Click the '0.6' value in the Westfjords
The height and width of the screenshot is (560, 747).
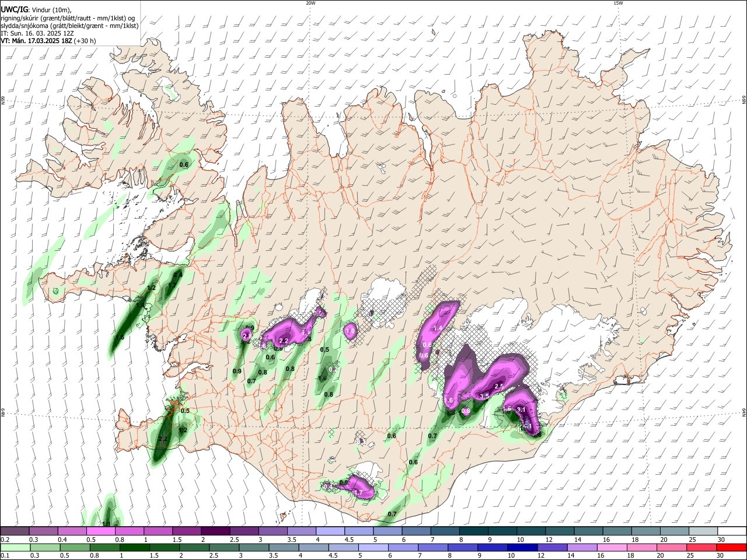point(184,164)
